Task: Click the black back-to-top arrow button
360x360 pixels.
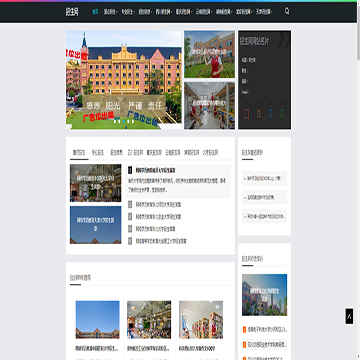Action: 349,316
